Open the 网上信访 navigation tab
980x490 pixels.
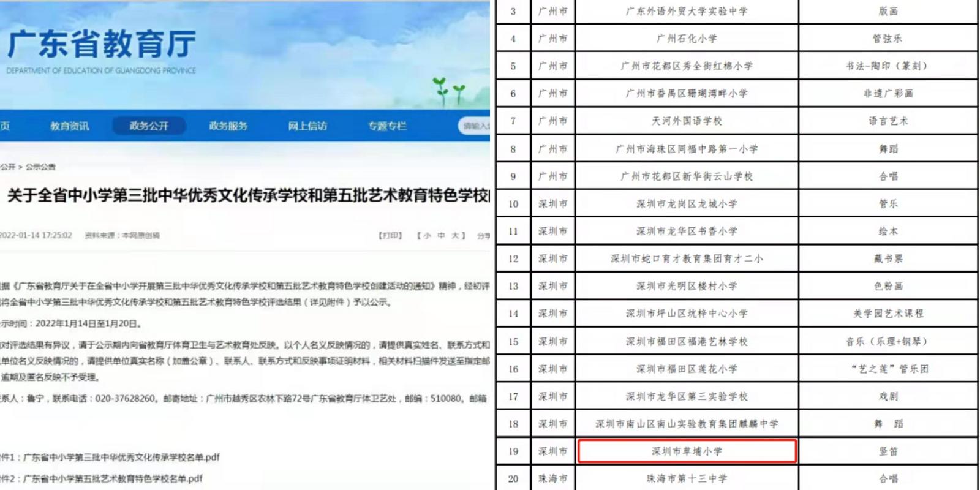tap(307, 126)
